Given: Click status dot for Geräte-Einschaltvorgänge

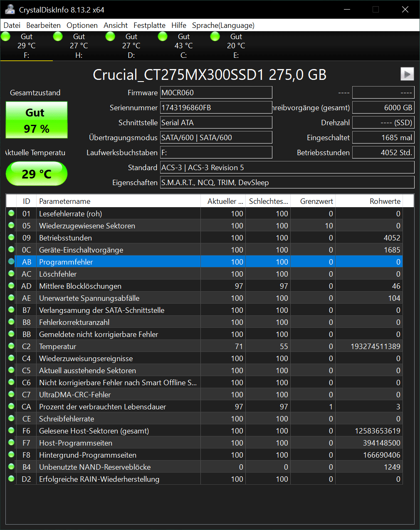Looking at the screenshot, I should tap(11, 250).
